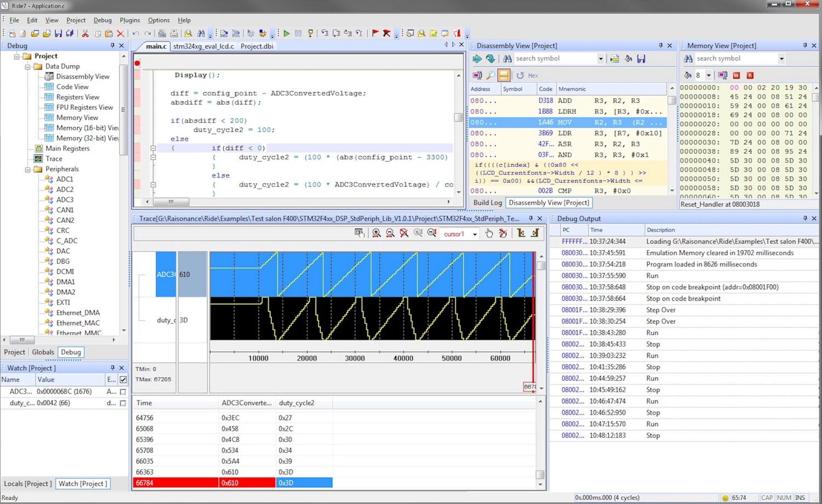Click the binoculars Find icon in the main toolbar
Viewport: 822px width, 504px height.
[201, 33]
